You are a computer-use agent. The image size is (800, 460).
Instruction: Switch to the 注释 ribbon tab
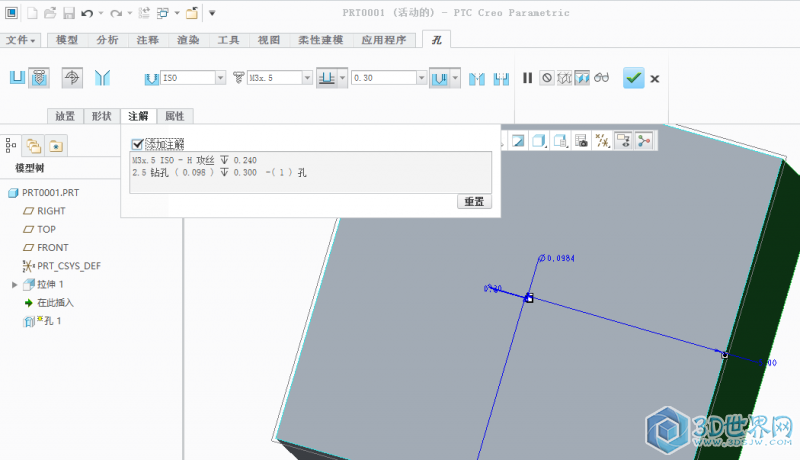(148, 40)
